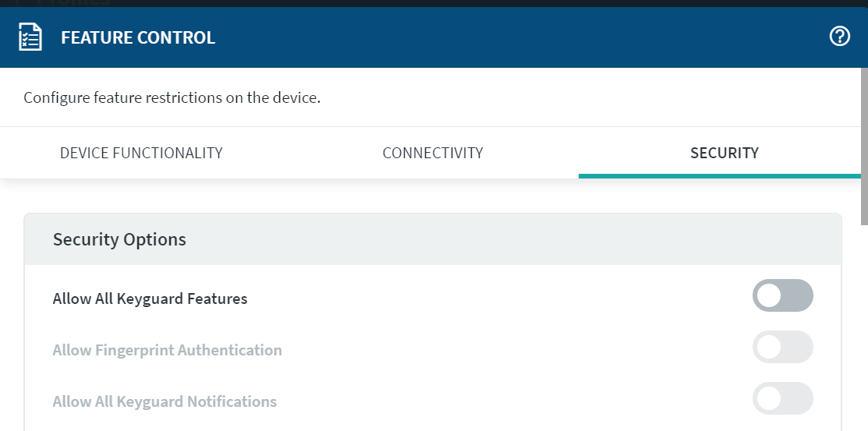868x431 pixels.
Task: Turn on Allow All Keyguard Notifications switch
Action: click(x=782, y=399)
